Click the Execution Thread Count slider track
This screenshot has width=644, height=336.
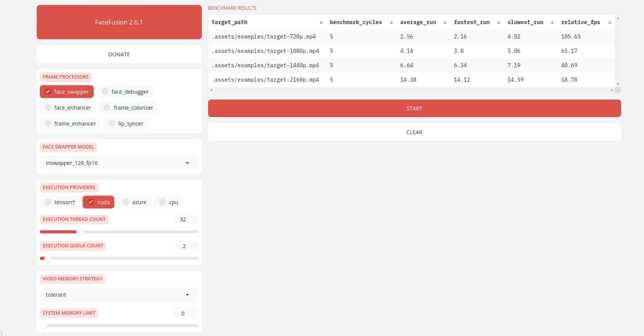pos(140,232)
